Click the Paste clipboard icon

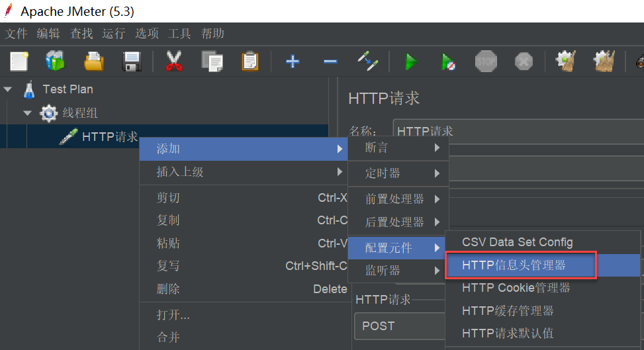(x=250, y=62)
